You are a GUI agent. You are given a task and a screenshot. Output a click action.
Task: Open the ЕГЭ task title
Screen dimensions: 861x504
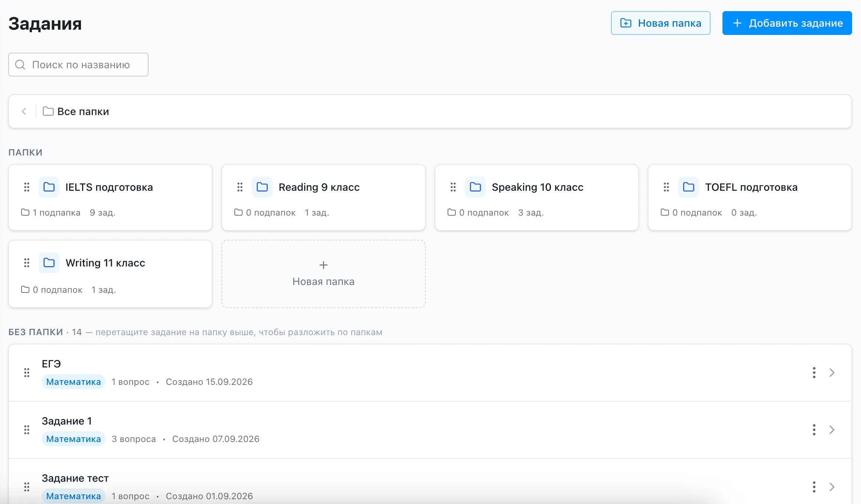[x=51, y=364]
